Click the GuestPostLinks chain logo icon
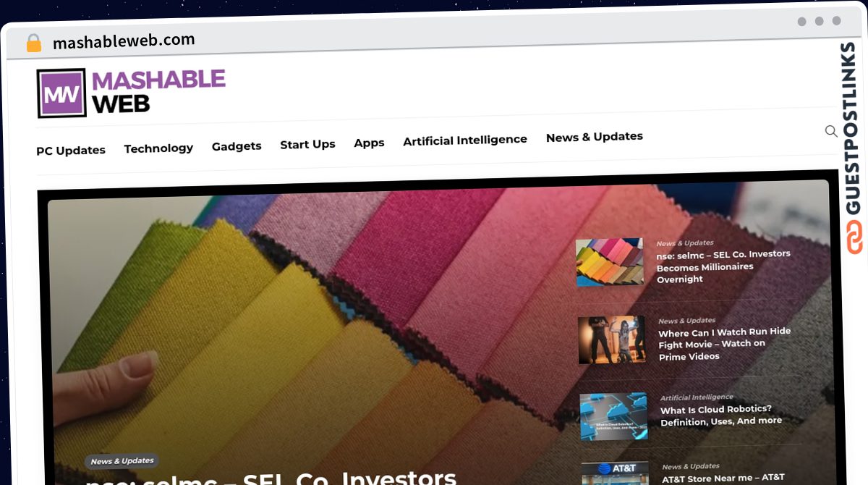 854,239
